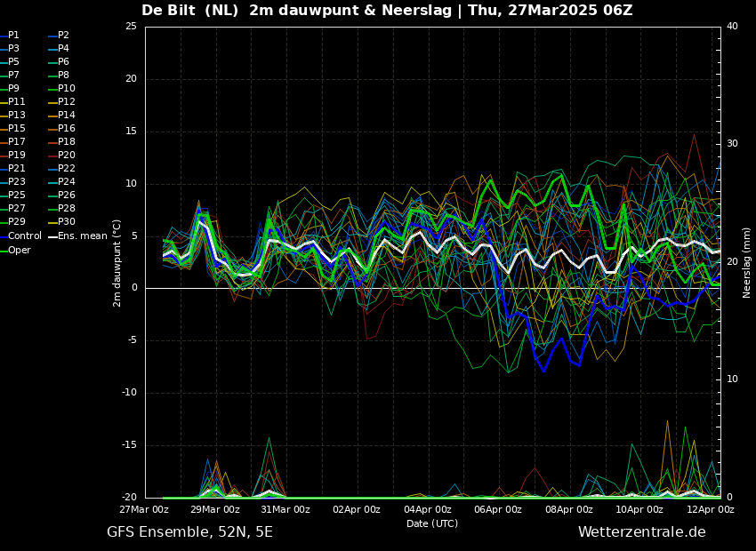
Task: Select the dew point axis value -10
Action: 130,393
